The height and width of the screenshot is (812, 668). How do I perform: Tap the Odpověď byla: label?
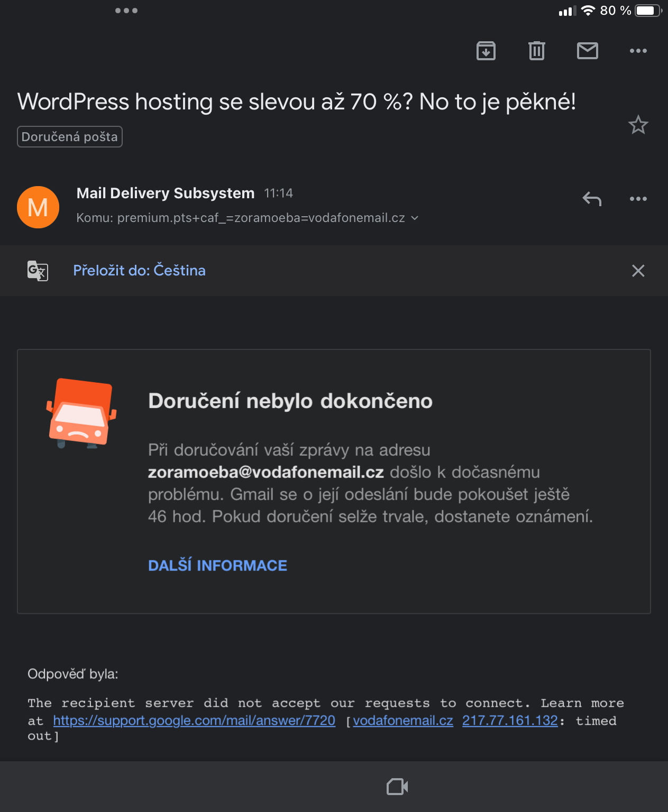point(73,674)
